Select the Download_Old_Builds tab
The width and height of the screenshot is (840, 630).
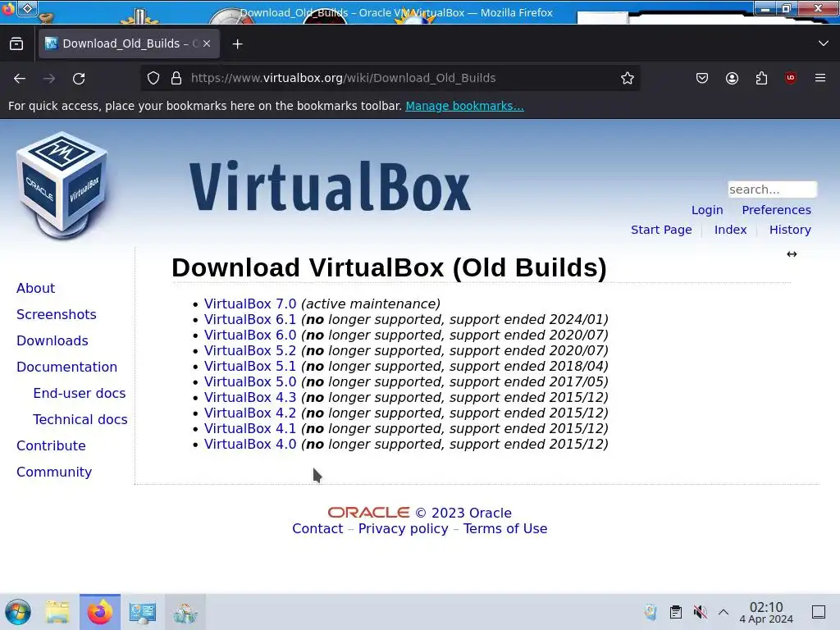pyautogui.click(x=129, y=43)
